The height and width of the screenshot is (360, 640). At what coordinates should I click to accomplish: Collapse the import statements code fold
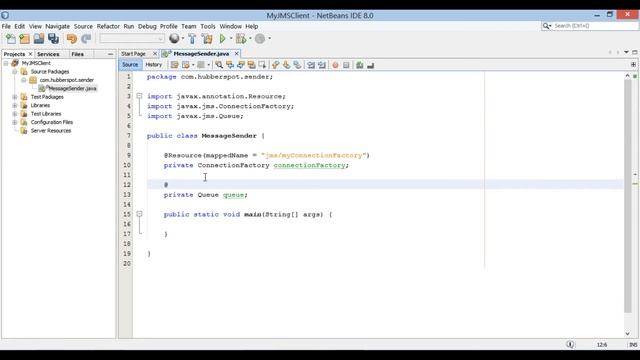tap(139, 96)
